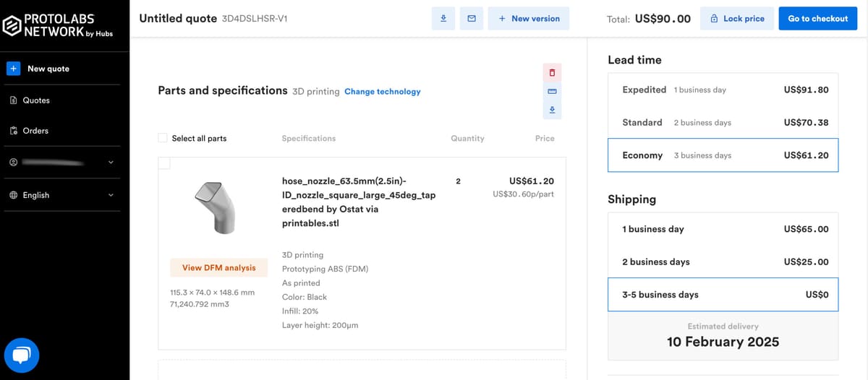Click quote ID 3D4DSLHSR-V1
The image size is (868, 380).
255,20
